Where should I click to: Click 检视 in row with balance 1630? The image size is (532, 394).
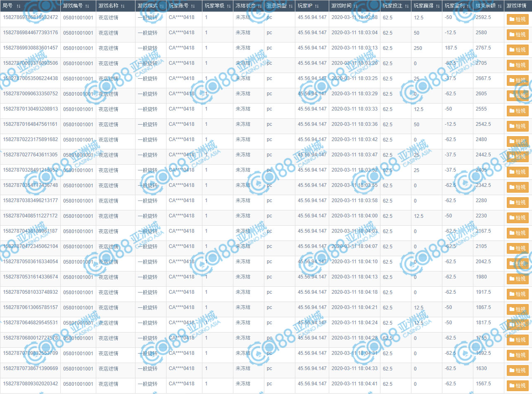(518, 370)
